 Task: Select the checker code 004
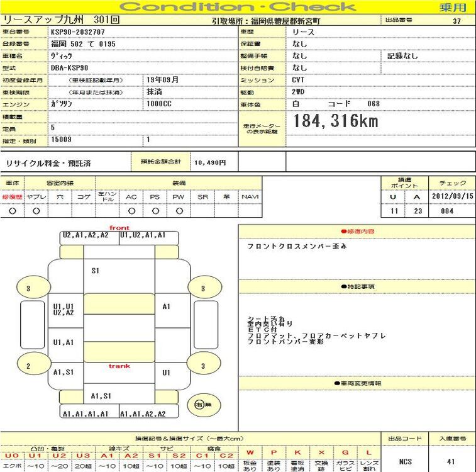(447, 211)
